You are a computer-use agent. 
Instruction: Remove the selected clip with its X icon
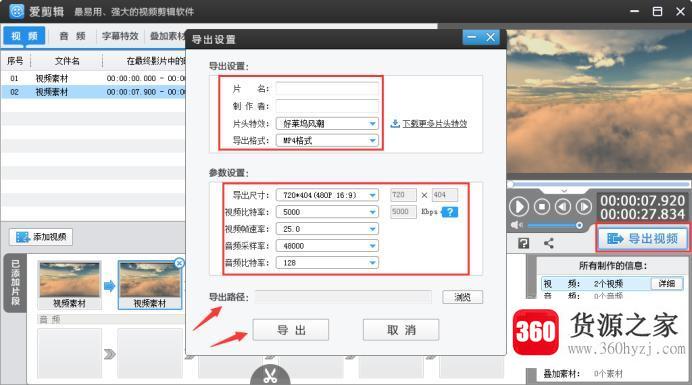179,263
